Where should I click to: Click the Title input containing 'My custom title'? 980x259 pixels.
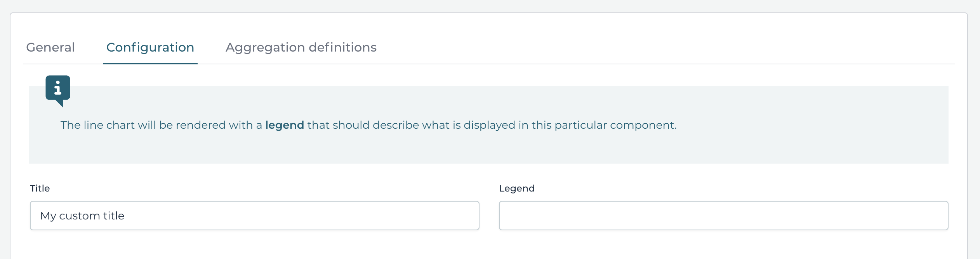pos(254,216)
